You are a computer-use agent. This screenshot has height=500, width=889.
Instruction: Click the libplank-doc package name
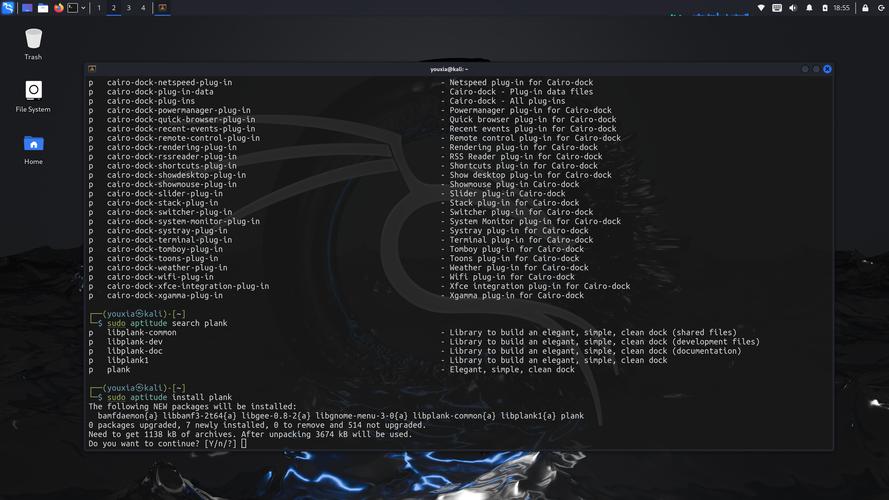point(134,351)
